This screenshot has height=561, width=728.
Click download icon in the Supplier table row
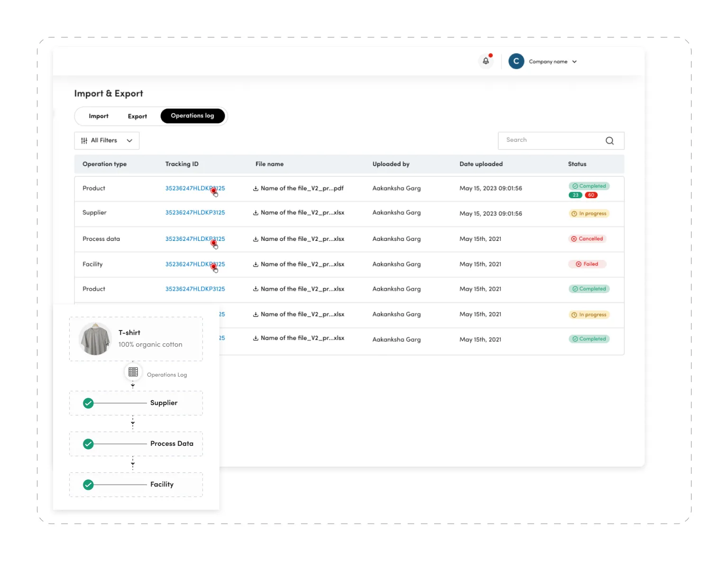(x=255, y=213)
